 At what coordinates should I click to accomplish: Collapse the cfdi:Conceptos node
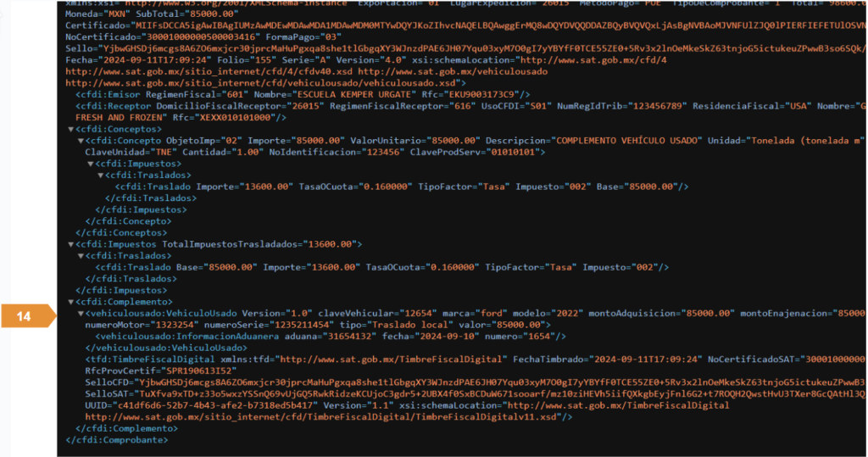pos(69,129)
